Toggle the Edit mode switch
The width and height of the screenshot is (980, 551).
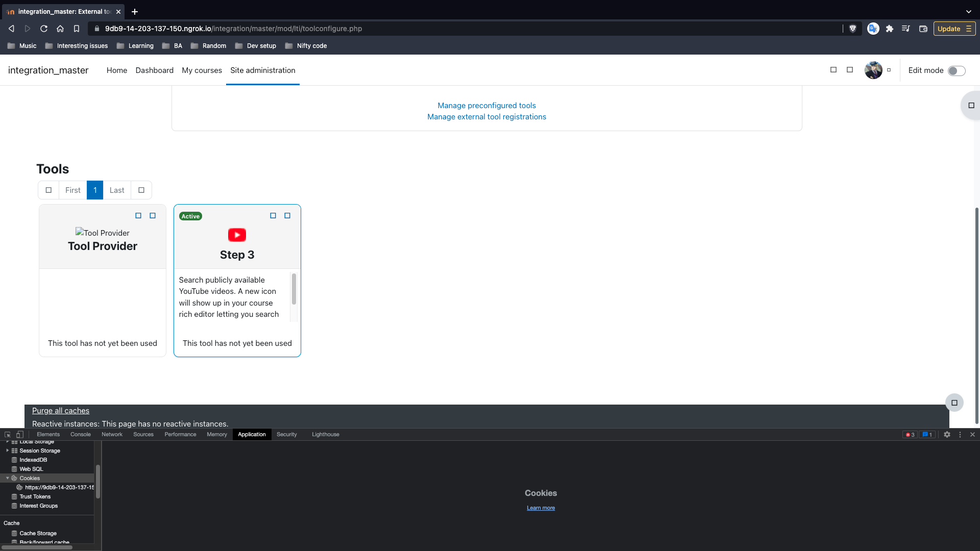pyautogui.click(x=957, y=71)
